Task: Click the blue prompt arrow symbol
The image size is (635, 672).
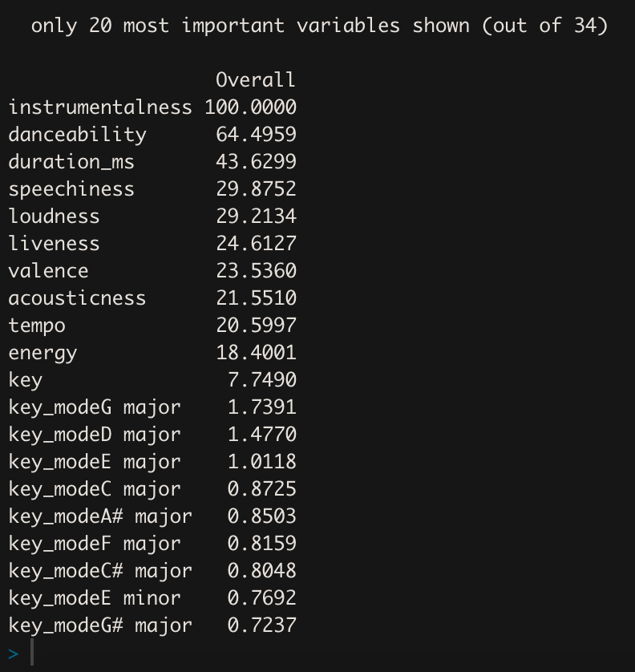Action: [14, 654]
